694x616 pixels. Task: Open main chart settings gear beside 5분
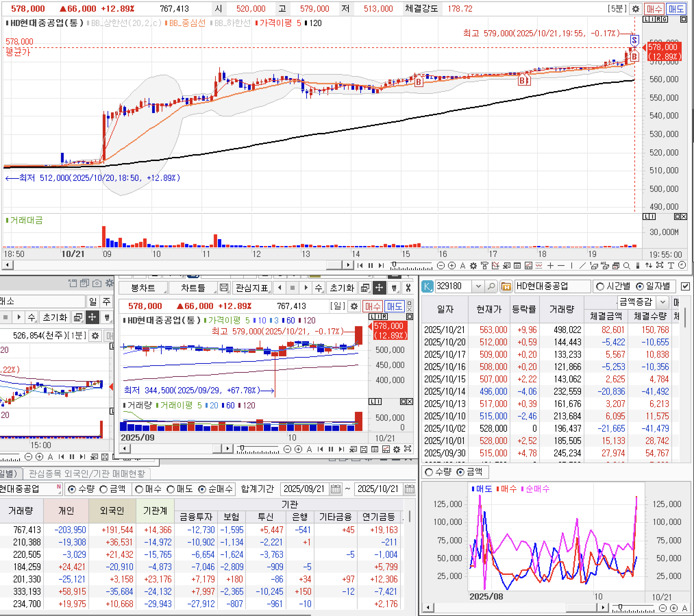(635, 9)
